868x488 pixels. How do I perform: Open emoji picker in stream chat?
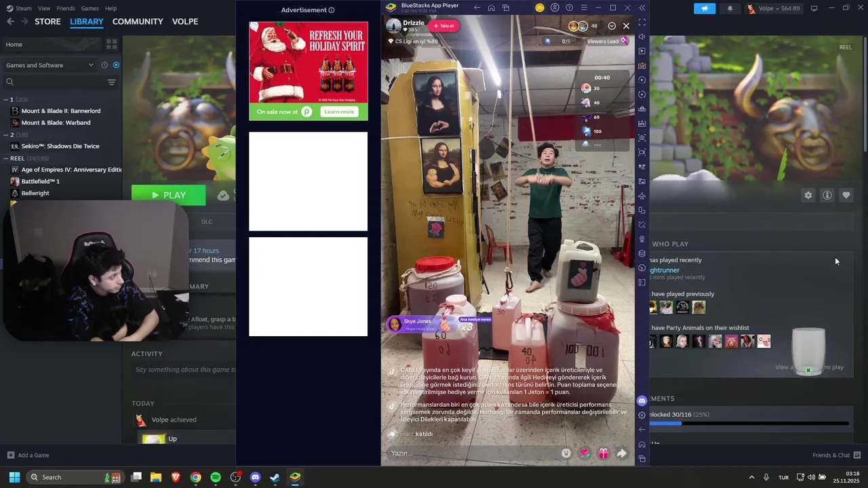[566, 453]
